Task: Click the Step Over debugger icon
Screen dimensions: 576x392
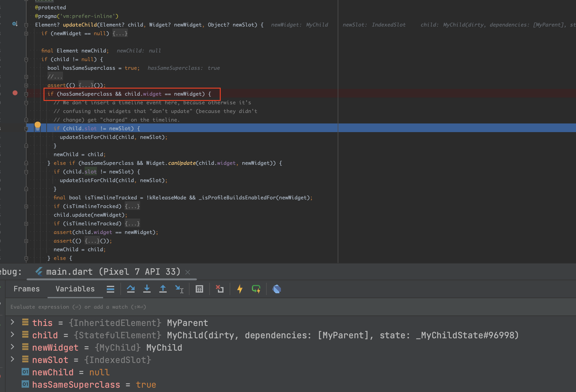Action: [x=131, y=289]
